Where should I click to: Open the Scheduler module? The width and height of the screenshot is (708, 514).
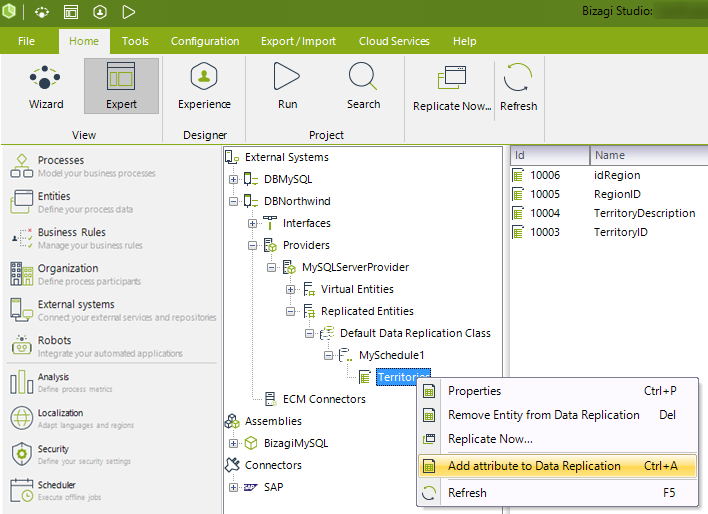(56, 491)
